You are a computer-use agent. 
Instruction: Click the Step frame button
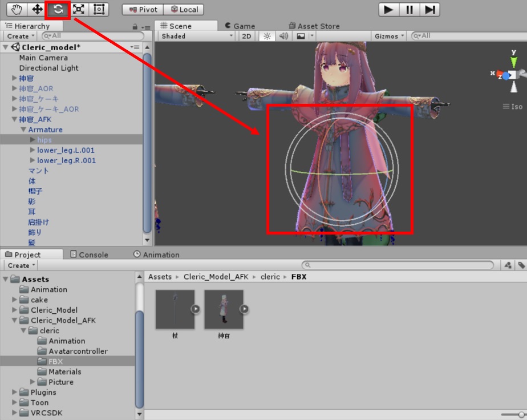pyautogui.click(x=430, y=9)
